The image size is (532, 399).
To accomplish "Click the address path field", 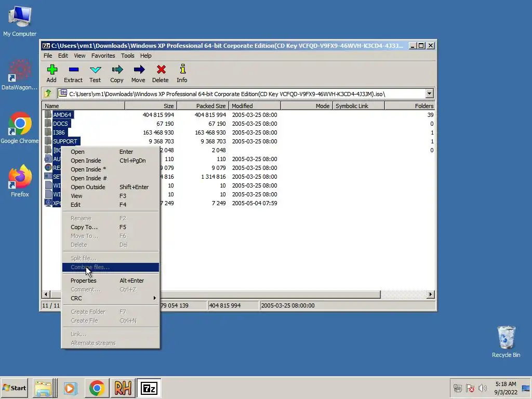I will 242,94.
